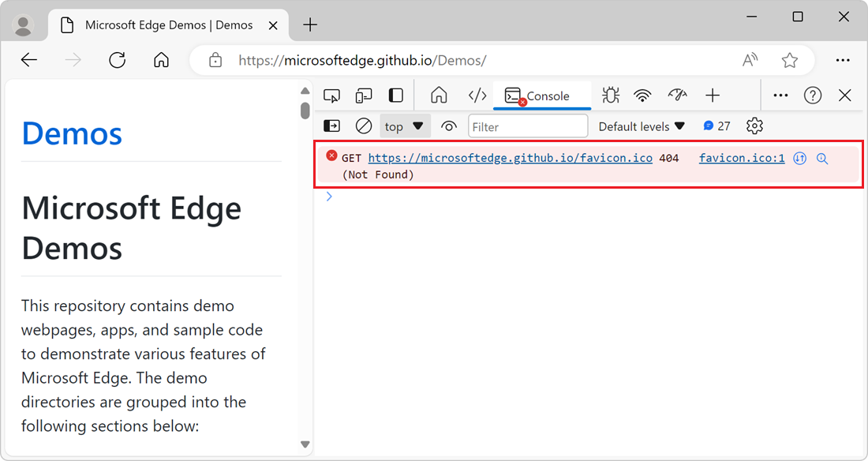Screen dimensions: 868x461
Task: Open console settings gear
Action: pos(754,126)
